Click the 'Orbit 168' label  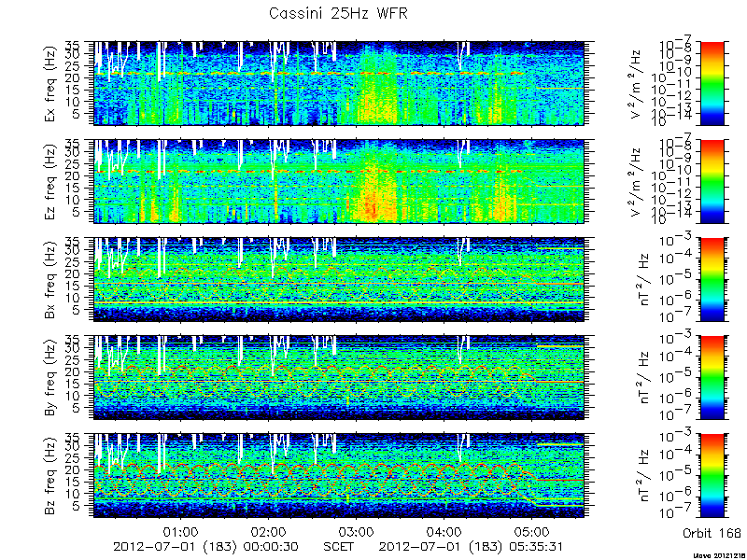coord(712,533)
